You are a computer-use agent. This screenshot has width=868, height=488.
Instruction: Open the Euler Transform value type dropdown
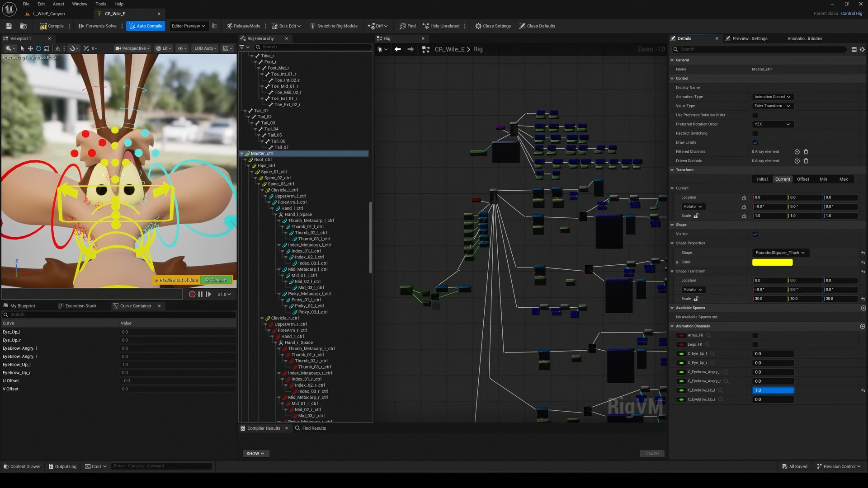pos(773,106)
